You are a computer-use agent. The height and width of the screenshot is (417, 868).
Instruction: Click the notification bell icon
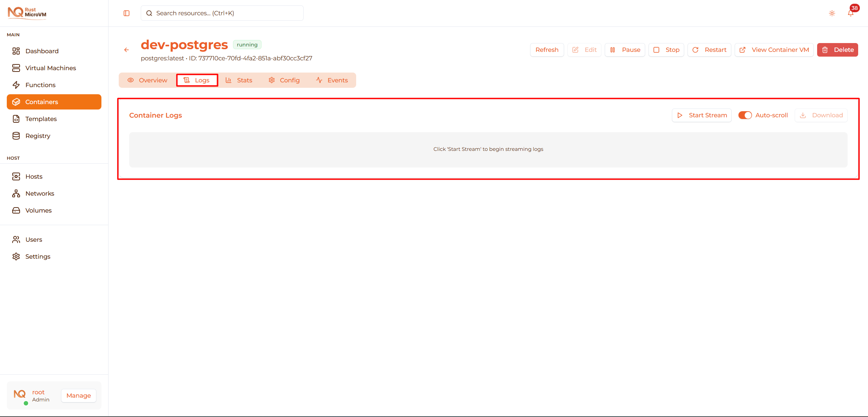(x=850, y=13)
